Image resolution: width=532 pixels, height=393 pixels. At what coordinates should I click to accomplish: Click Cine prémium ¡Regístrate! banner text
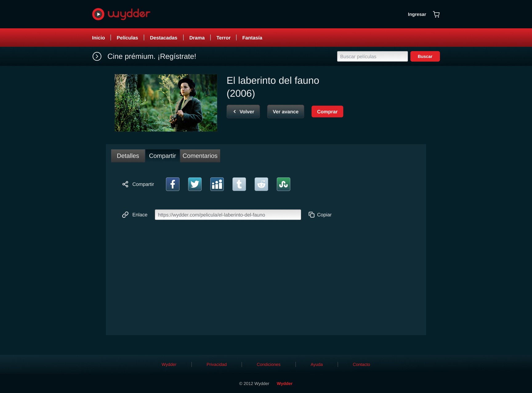coord(152,56)
